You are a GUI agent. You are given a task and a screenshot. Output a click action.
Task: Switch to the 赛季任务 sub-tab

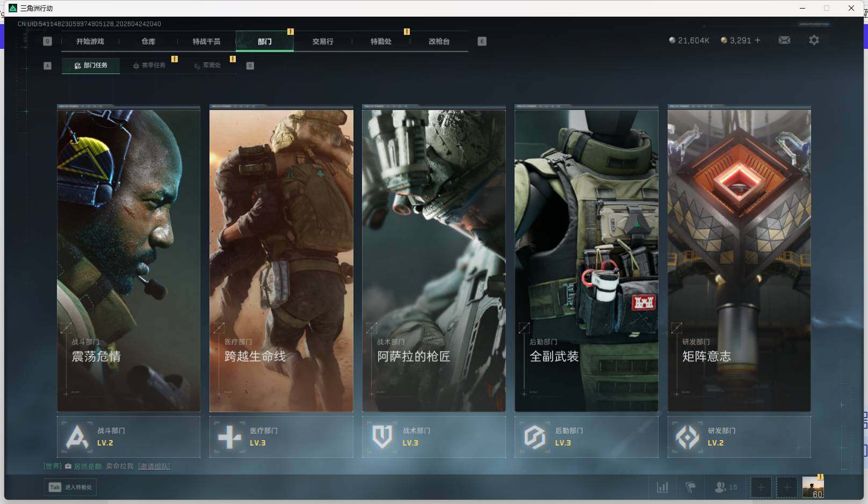[149, 65]
